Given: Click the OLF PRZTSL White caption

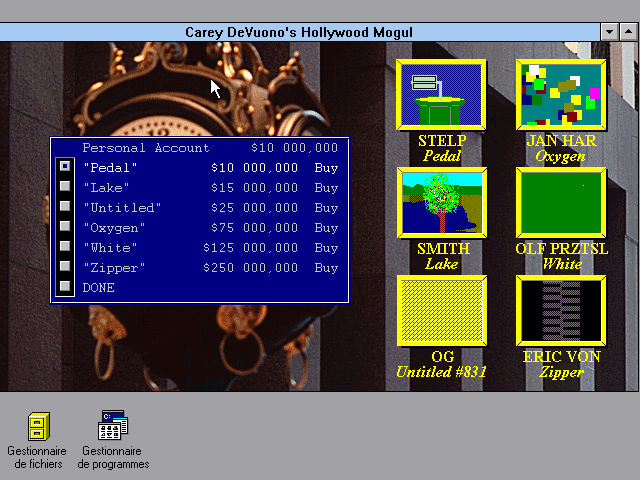Looking at the screenshot, I should coord(562,256).
